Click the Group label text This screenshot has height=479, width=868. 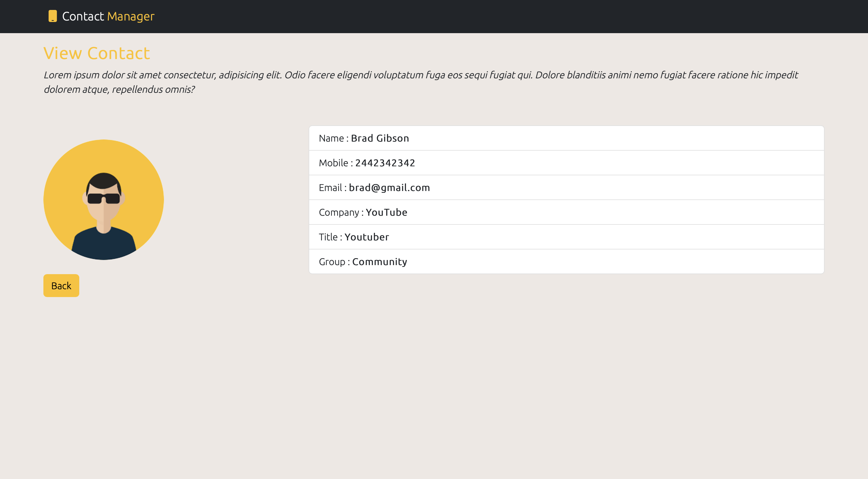coord(332,262)
